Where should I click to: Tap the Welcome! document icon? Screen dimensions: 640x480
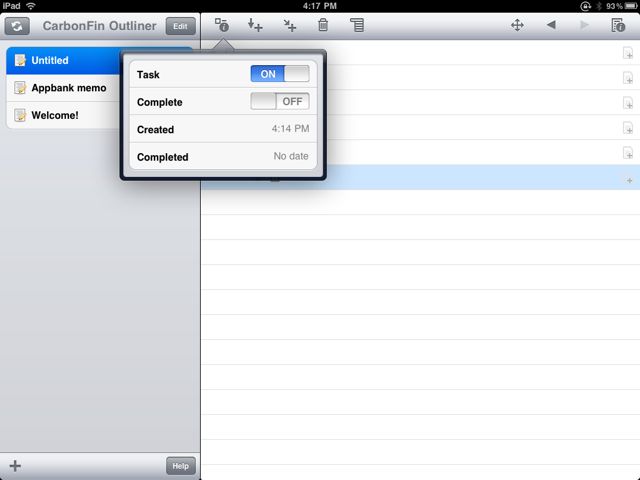[20, 115]
